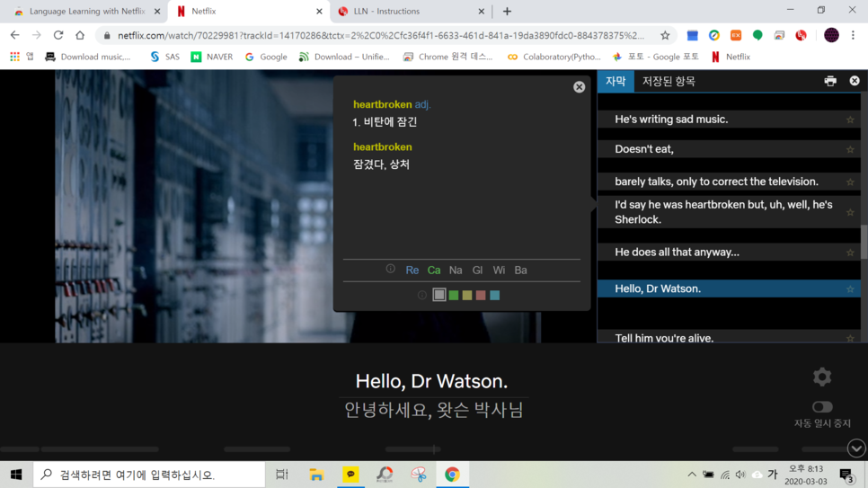Click the subtitle panel scrollbar
The width and height of the screenshot is (868, 488).
[x=864, y=242]
